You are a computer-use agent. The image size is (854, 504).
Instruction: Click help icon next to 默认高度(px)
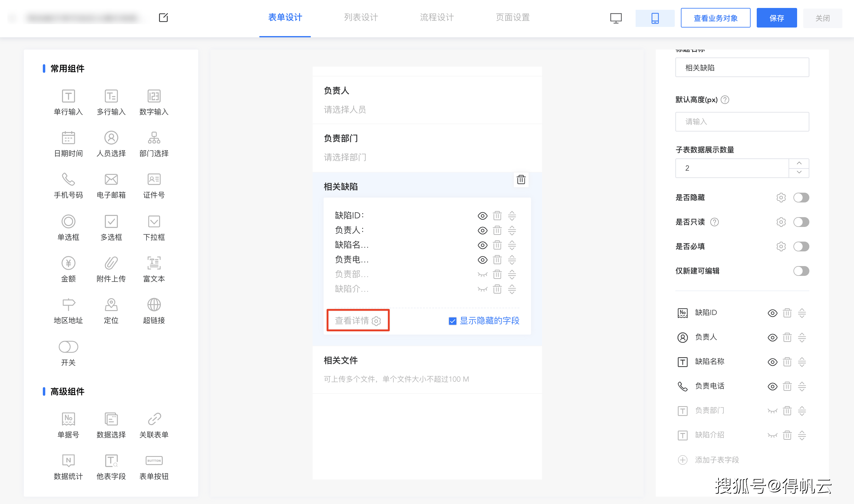pyautogui.click(x=725, y=100)
